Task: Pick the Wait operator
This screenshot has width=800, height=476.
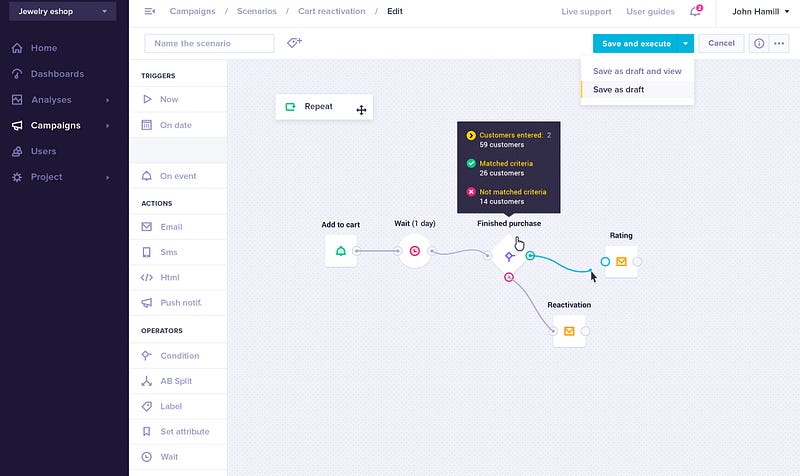Action: tap(178, 457)
